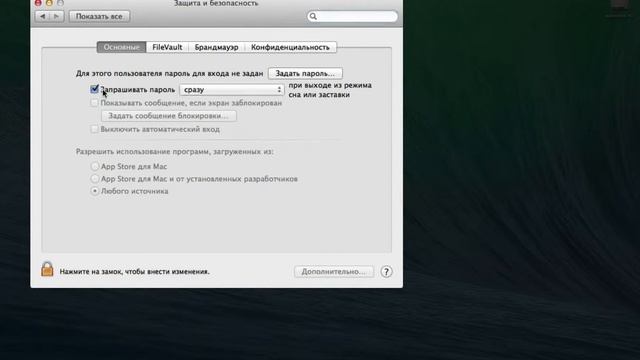
Task: Open help with the question mark button
Action: tap(386, 272)
